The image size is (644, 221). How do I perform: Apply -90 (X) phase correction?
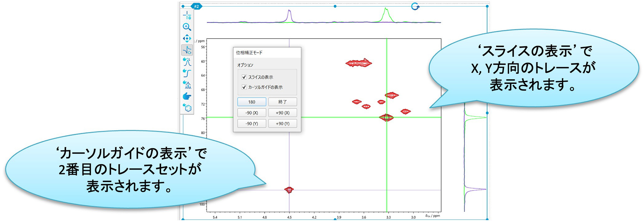point(251,113)
